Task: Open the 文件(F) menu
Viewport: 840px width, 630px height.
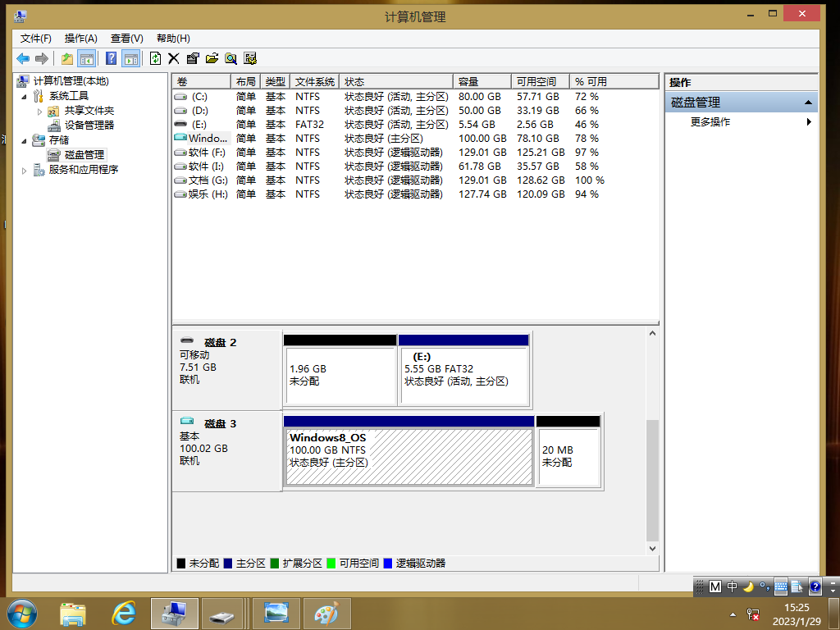Action: 36,38
